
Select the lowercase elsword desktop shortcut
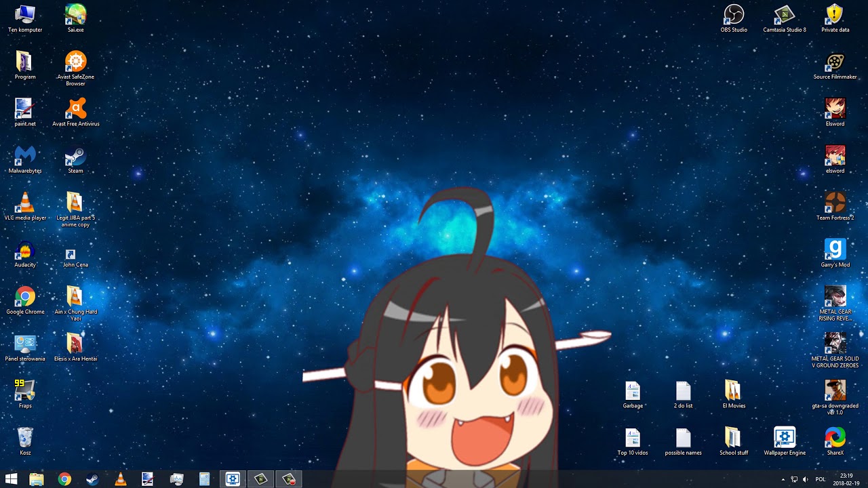click(835, 160)
